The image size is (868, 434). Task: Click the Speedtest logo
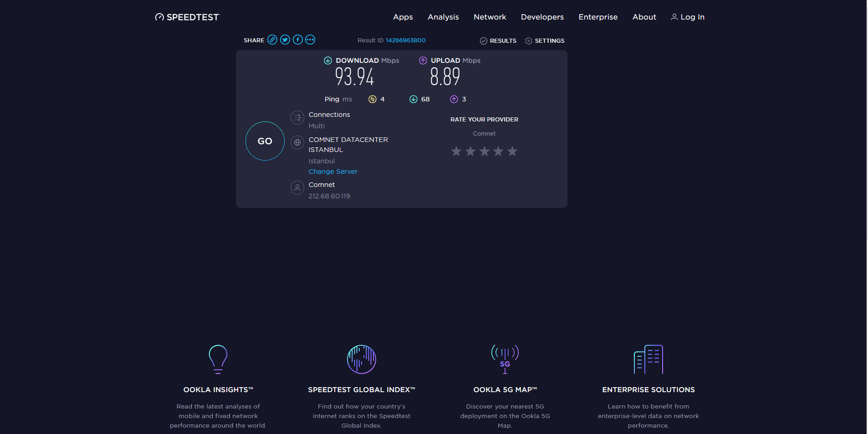[x=187, y=17]
